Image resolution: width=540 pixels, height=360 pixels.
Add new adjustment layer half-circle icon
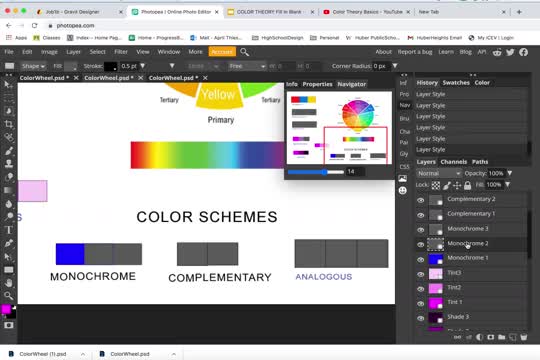[x=479, y=337]
